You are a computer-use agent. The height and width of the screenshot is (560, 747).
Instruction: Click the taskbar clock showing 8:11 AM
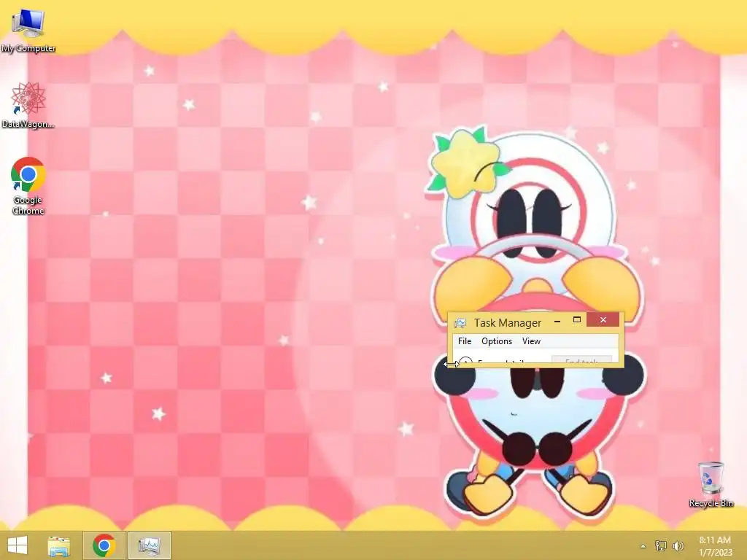715,545
